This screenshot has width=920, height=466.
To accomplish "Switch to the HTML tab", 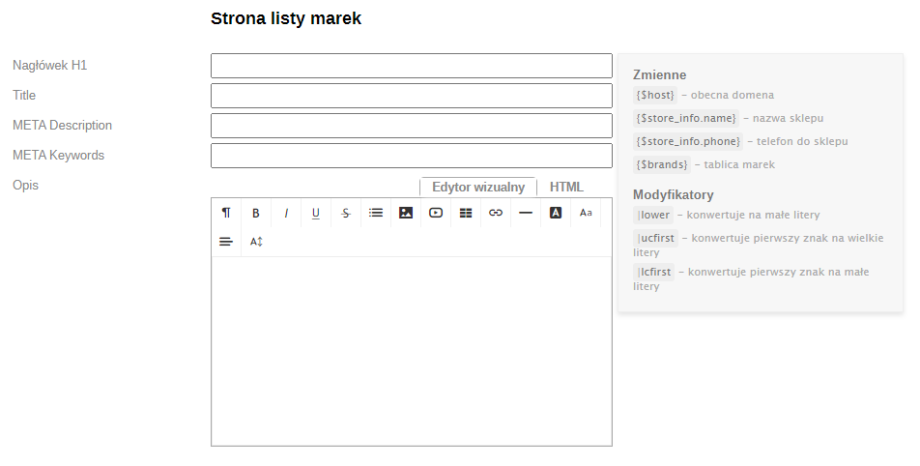I will (x=566, y=187).
